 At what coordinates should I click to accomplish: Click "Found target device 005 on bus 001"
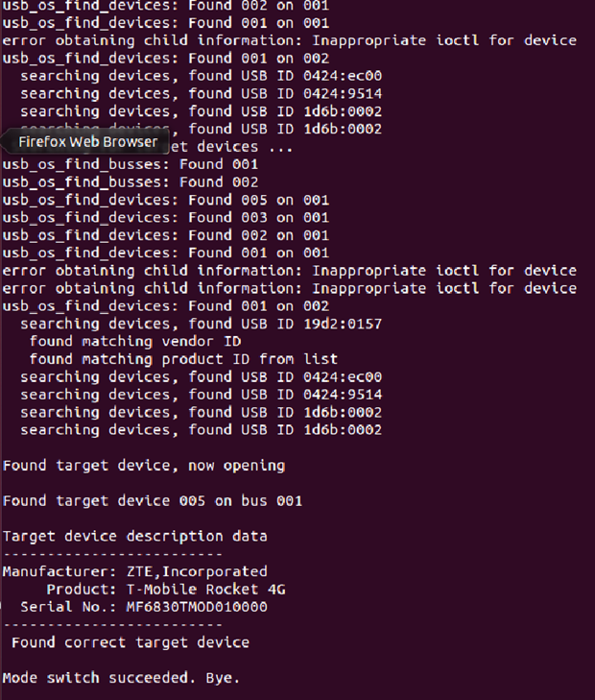pos(152,500)
